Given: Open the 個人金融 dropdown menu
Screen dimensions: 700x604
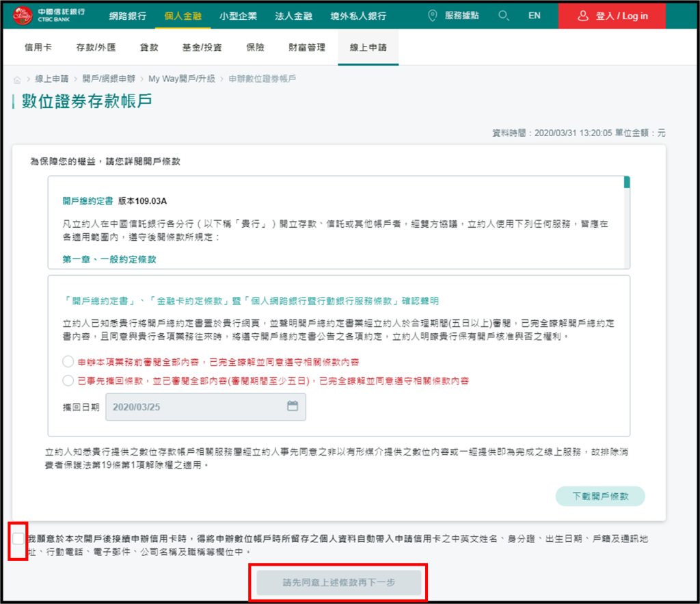Looking at the screenshot, I should coord(183,15).
